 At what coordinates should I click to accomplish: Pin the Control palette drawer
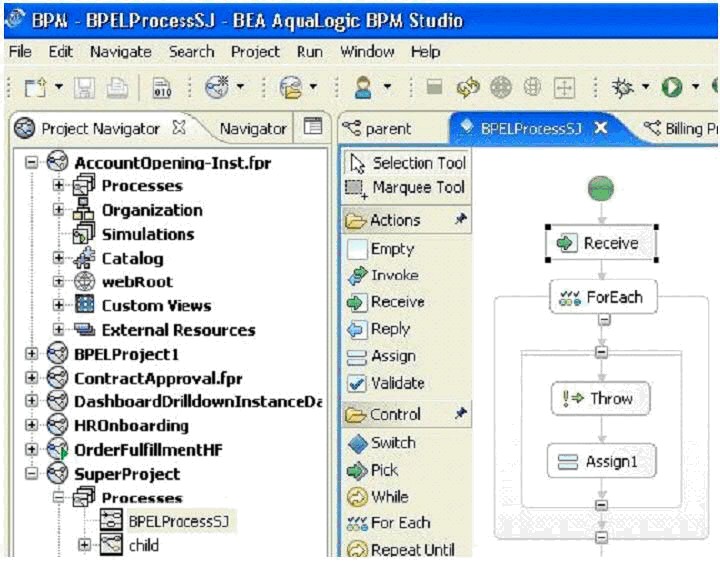461,413
